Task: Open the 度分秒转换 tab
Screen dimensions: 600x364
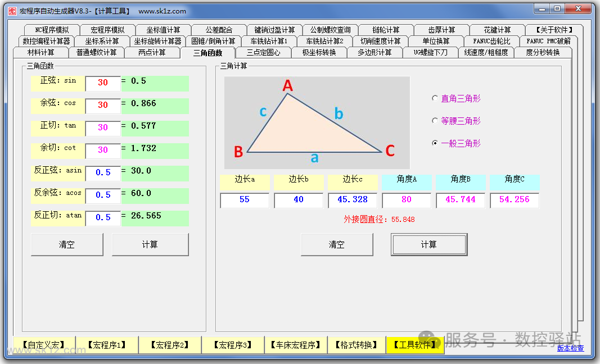Action: click(543, 52)
